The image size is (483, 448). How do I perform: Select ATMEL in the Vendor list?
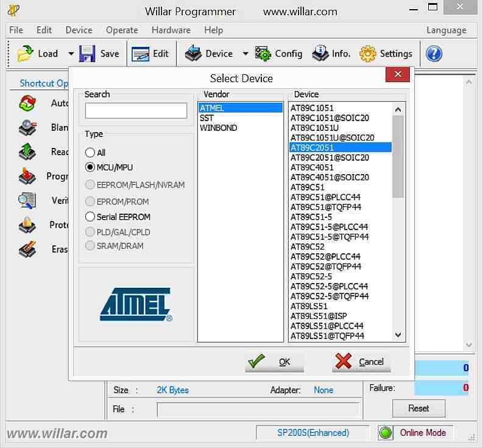coord(240,108)
